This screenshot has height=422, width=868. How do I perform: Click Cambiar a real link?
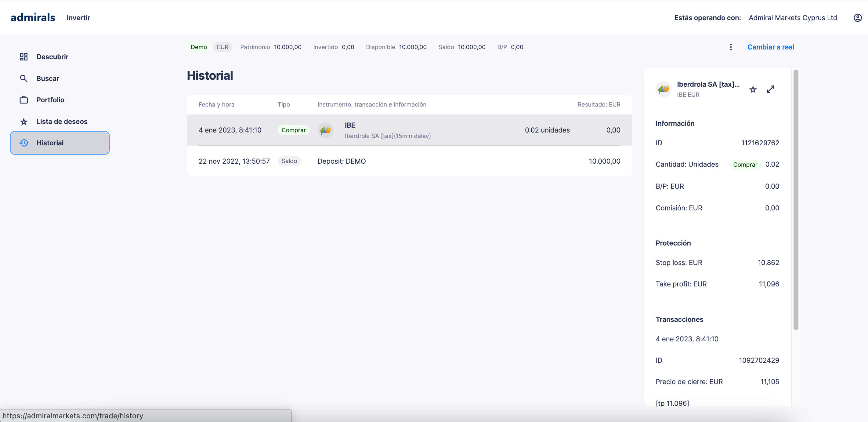point(771,47)
